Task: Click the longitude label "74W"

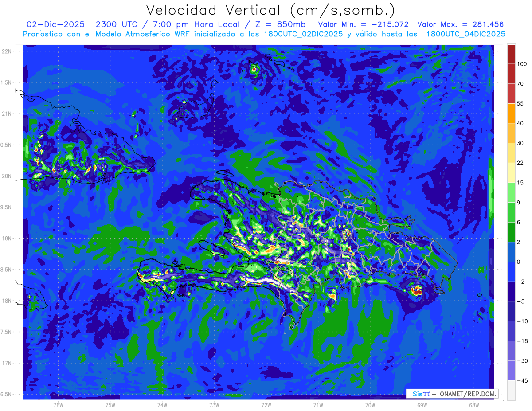Action: pos(162,405)
